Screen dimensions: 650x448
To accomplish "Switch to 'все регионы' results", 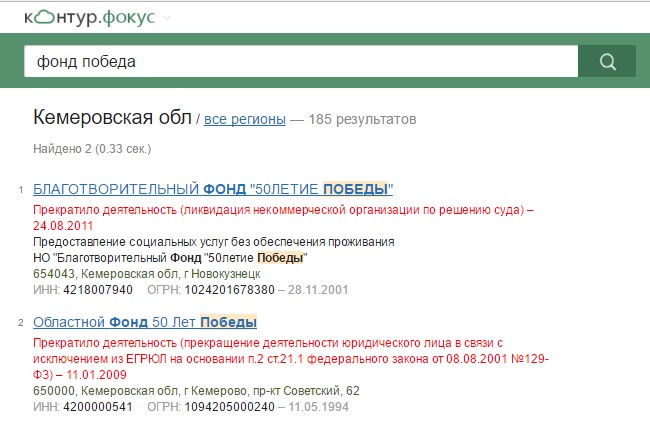I will tap(245, 119).
